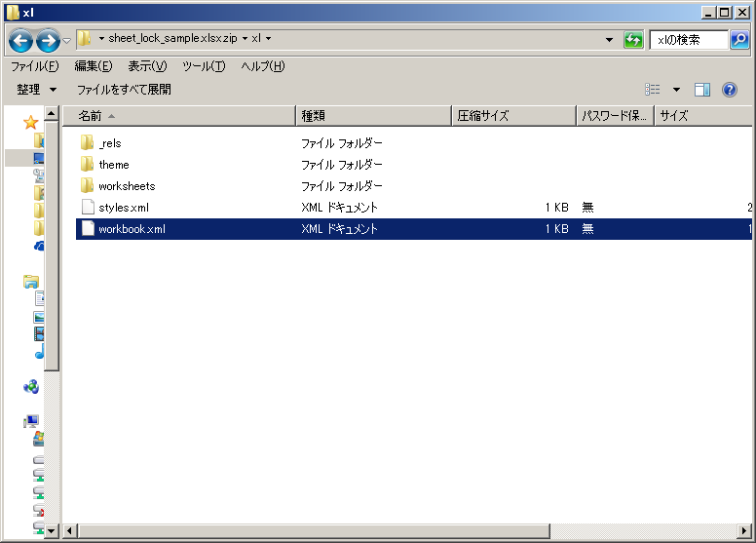756x543 pixels.
Task: Select the xl breadcrumb in the address bar
Action: point(256,38)
